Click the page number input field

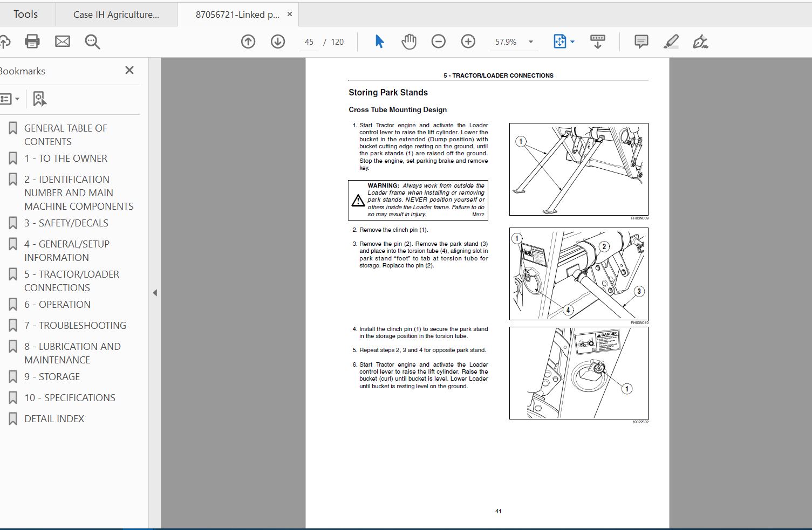(x=309, y=42)
